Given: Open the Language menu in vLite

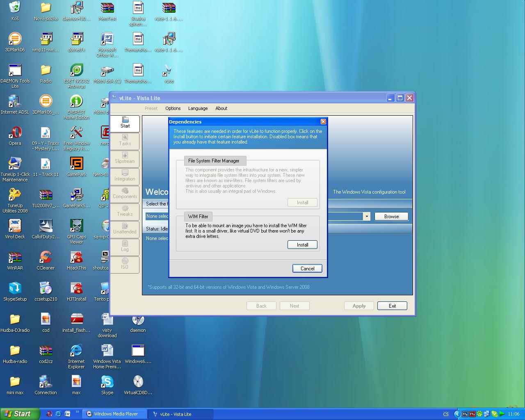Looking at the screenshot, I should (x=198, y=108).
